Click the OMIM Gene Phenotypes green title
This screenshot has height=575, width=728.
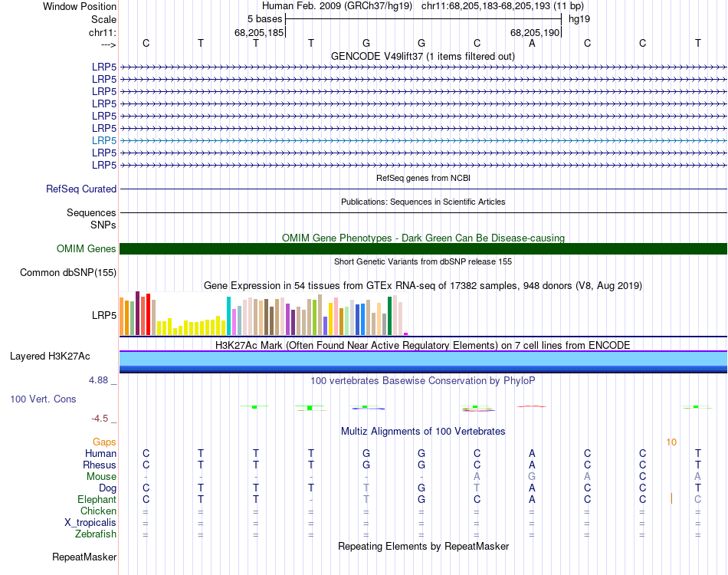pyautogui.click(x=423, y=238)
